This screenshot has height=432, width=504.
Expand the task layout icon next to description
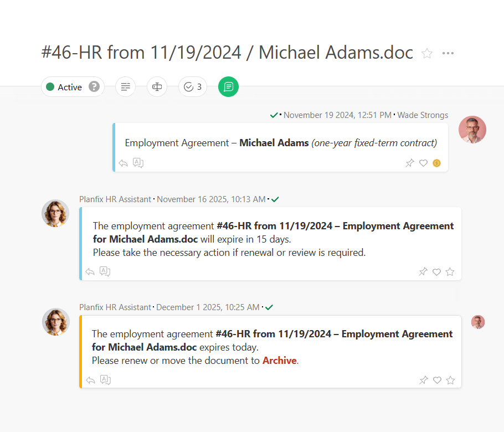pos(156,86)
